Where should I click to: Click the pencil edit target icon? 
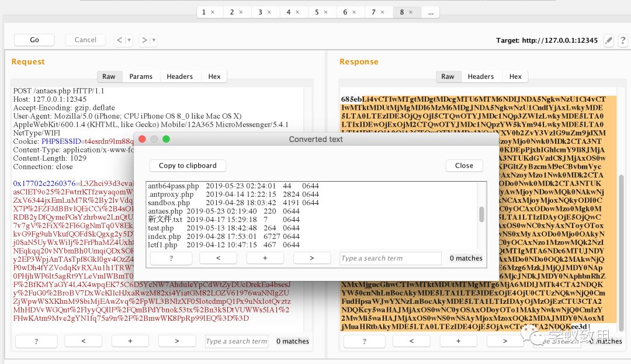point(609,40)
